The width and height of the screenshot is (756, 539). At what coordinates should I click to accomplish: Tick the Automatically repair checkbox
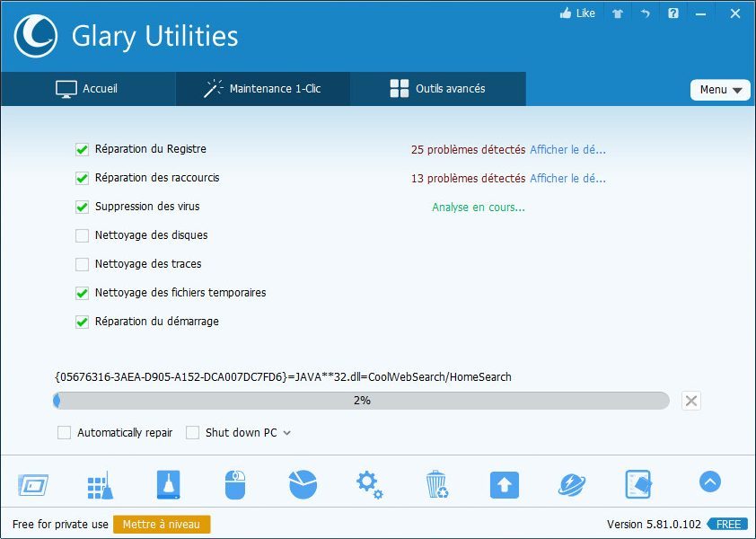point(64,433)
